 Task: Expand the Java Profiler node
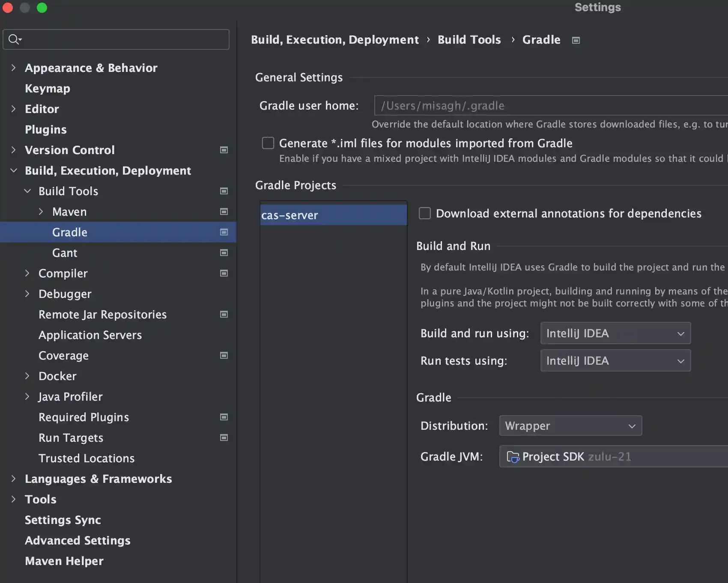coord(27,396)
